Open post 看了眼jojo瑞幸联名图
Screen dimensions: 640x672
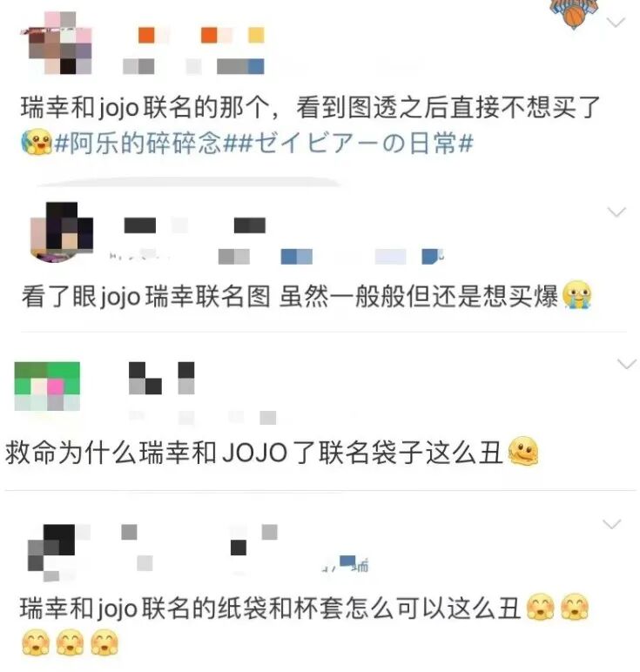click(x=290, y=296)
